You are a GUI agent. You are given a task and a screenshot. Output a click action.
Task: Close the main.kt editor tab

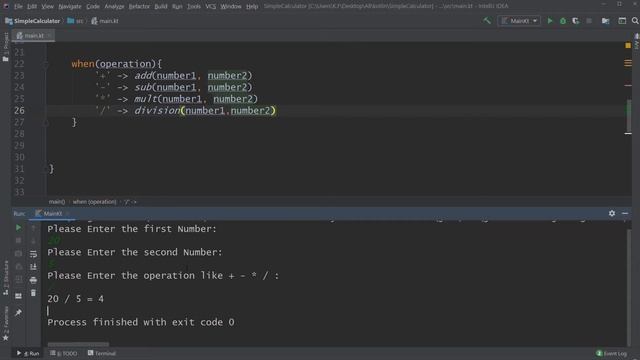(x=49, y=36)
